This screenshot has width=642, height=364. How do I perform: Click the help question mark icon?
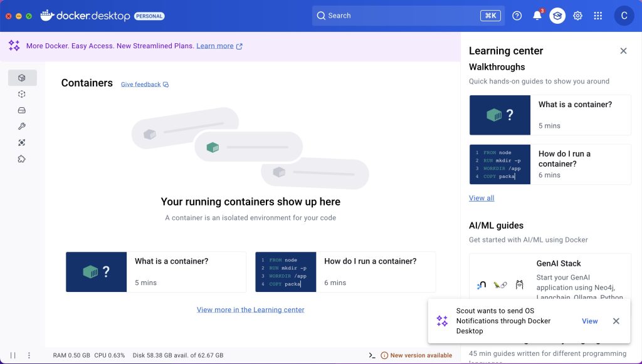tap(517, 16)
